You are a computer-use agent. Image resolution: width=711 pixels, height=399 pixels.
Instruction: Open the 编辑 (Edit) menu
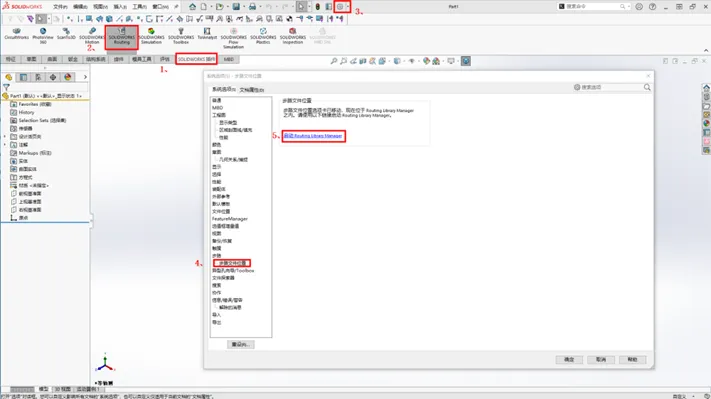coord(80,7)
